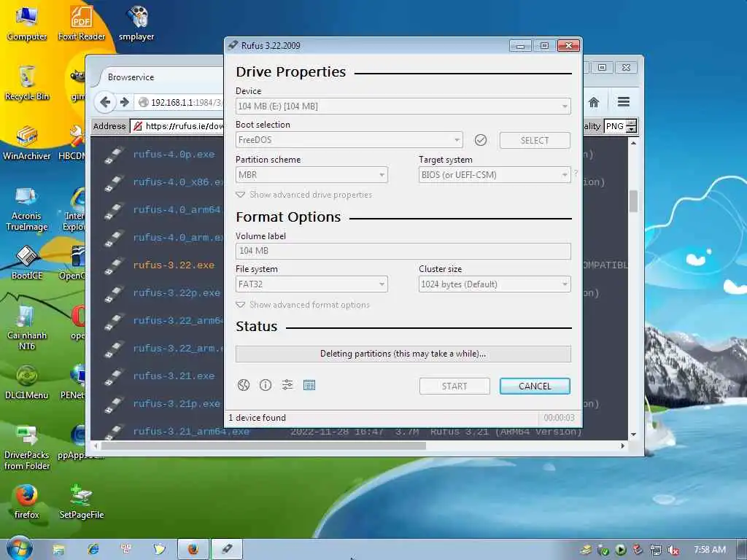Open the firefox desktop icon
Image resolution: width=747 pixels, height=560 pixels.
[27, 502]
